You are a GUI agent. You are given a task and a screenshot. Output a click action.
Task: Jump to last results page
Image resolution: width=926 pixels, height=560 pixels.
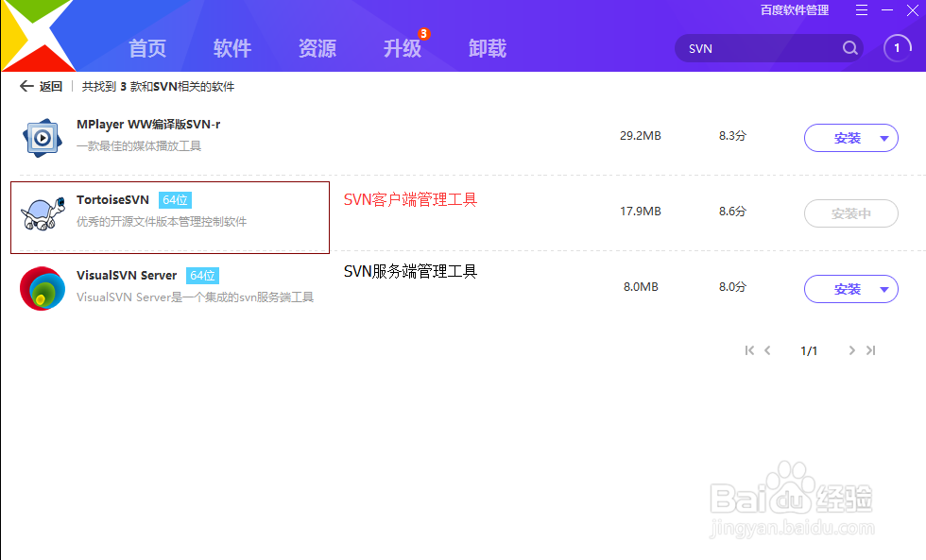870,350
